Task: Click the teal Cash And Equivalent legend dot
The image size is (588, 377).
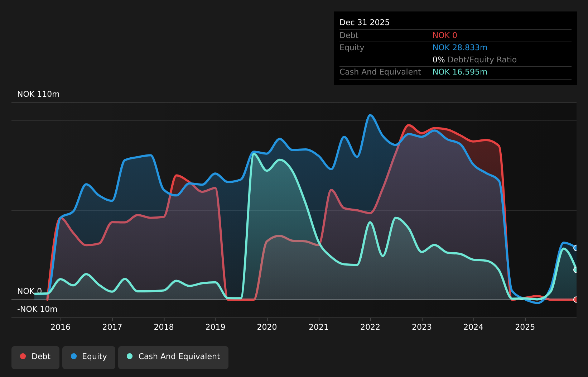Action: click(129, 356)
